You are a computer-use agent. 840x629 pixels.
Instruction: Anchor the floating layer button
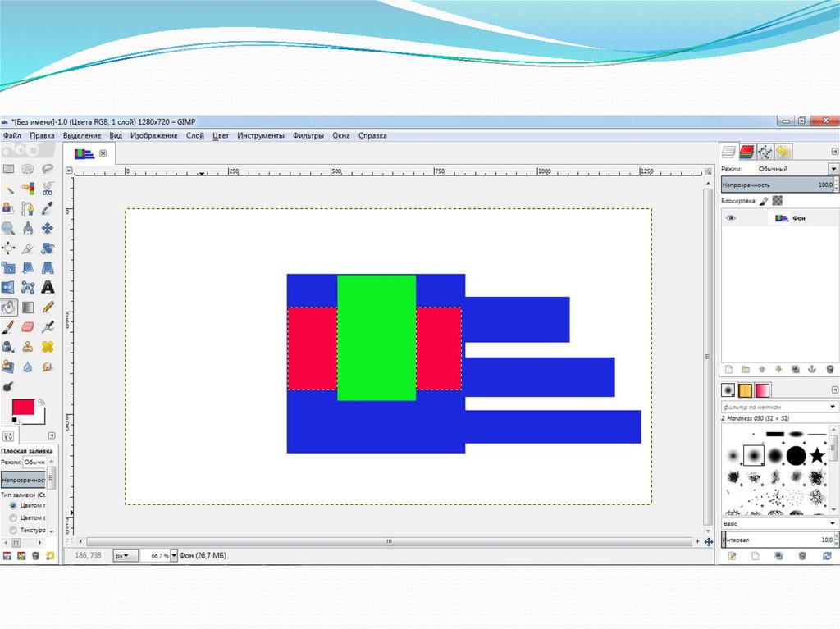click(x=812, y=369)
